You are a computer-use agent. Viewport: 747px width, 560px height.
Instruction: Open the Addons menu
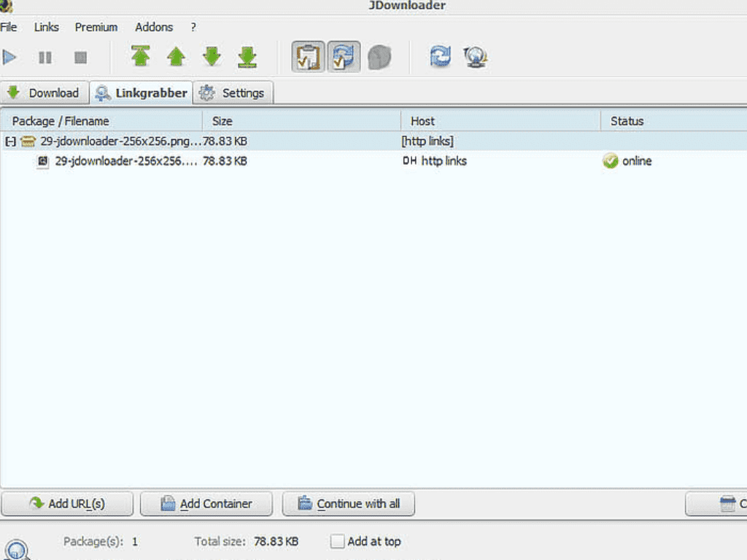[154, 27]
